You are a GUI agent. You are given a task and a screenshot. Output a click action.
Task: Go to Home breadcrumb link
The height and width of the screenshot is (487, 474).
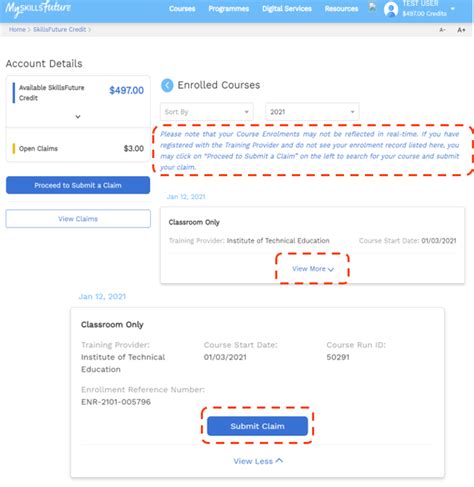[x=17, y=29]
